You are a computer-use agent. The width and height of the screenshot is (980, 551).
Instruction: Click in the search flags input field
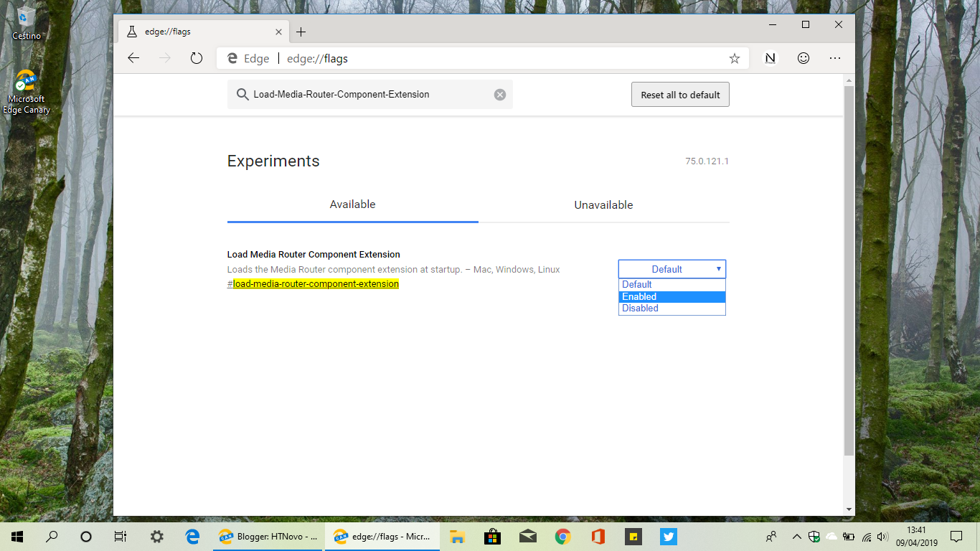click(x=359, y=94)
